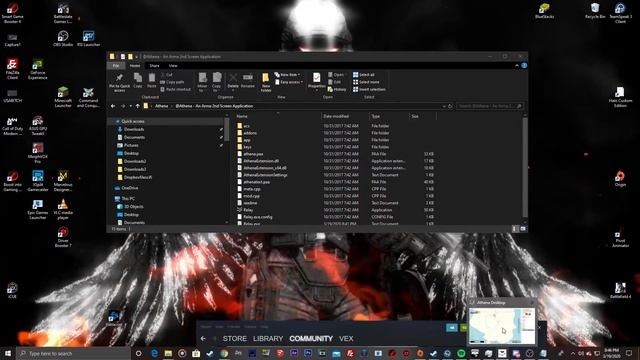Click the taskbar search box
This screenshot has width=640, height=360.
[x=73, y=353]
